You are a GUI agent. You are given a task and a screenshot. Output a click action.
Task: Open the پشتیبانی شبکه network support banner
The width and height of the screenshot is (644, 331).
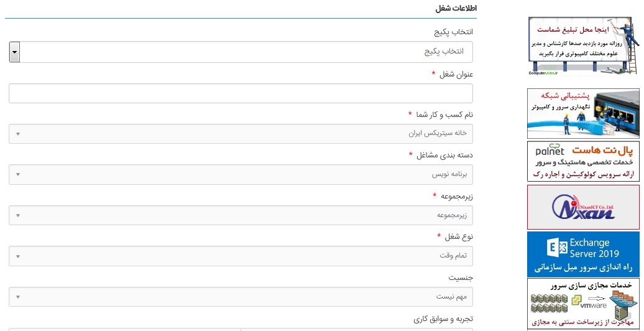[x=583, y=113]
